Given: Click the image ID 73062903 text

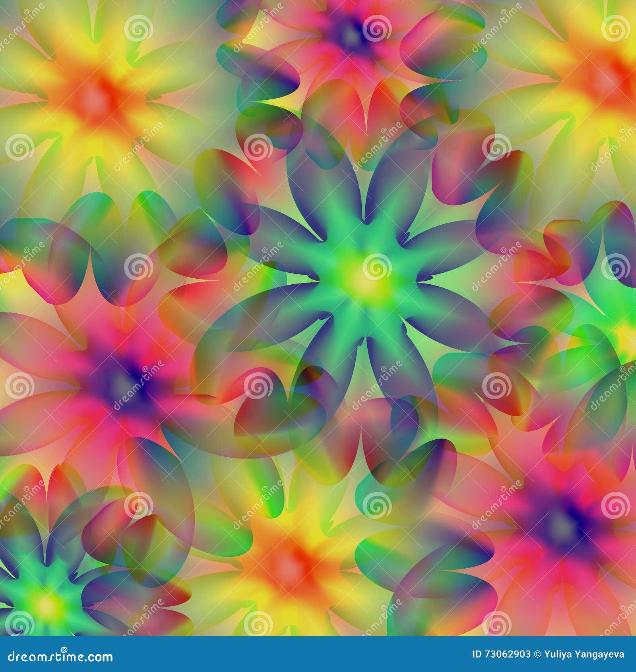Looking at the screenshot, I should coord(502,654).
